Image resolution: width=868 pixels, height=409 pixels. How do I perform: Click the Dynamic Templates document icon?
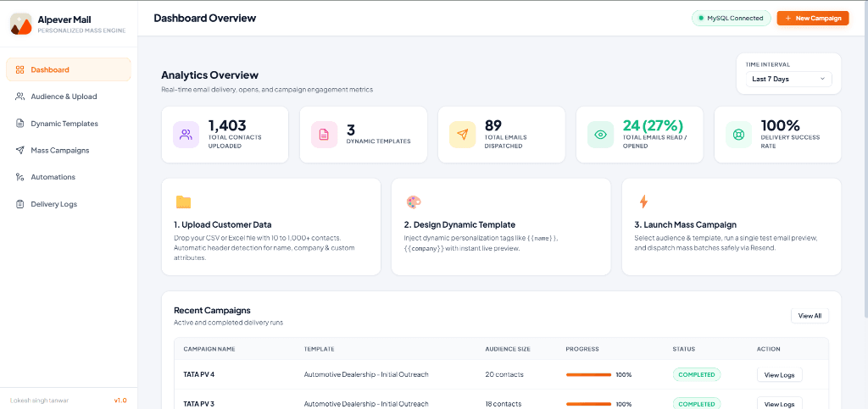(20, 124)
